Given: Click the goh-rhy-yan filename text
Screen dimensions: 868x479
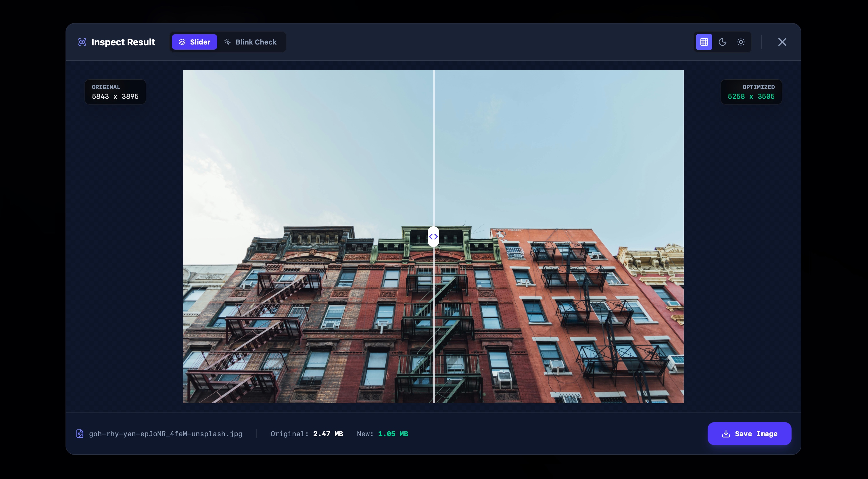Looking at the screenshot, I should click(x=166, y=434).
